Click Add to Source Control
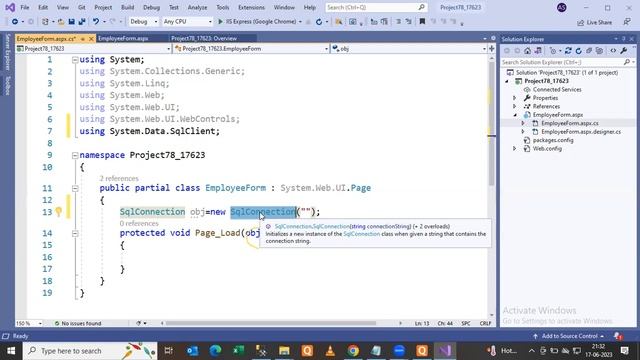 coord(569,336)
